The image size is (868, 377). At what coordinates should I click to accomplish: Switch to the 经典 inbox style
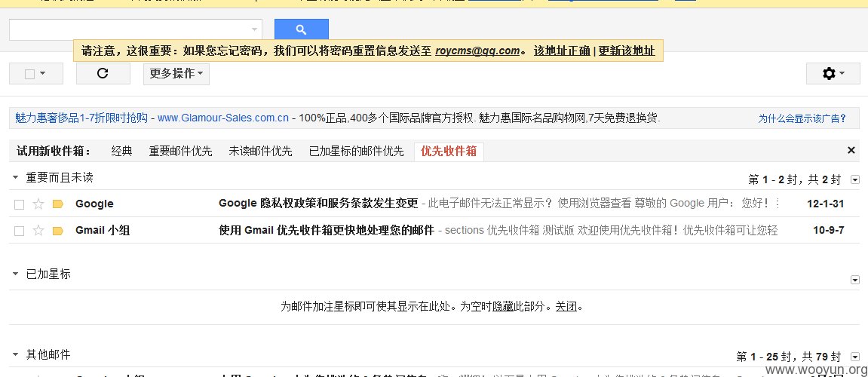121,151
